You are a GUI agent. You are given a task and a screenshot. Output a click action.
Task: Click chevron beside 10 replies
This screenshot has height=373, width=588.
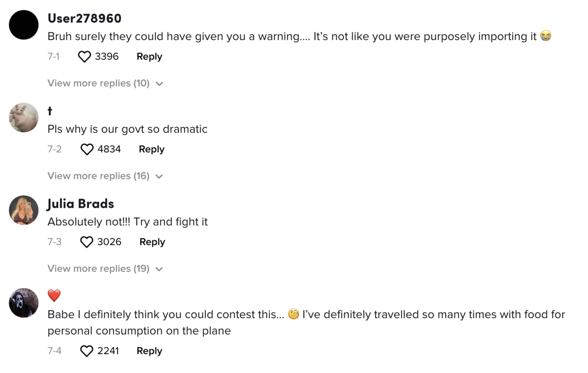coord(159,84)
